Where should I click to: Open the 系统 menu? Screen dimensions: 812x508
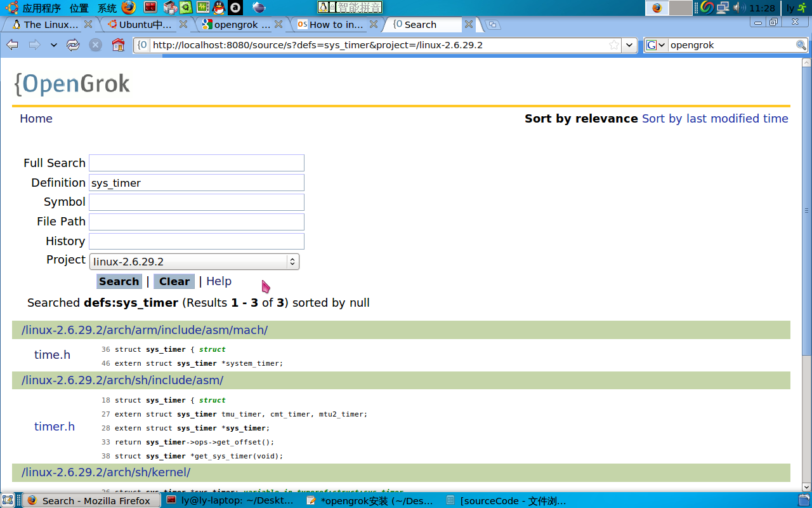[x=107, y=8]
